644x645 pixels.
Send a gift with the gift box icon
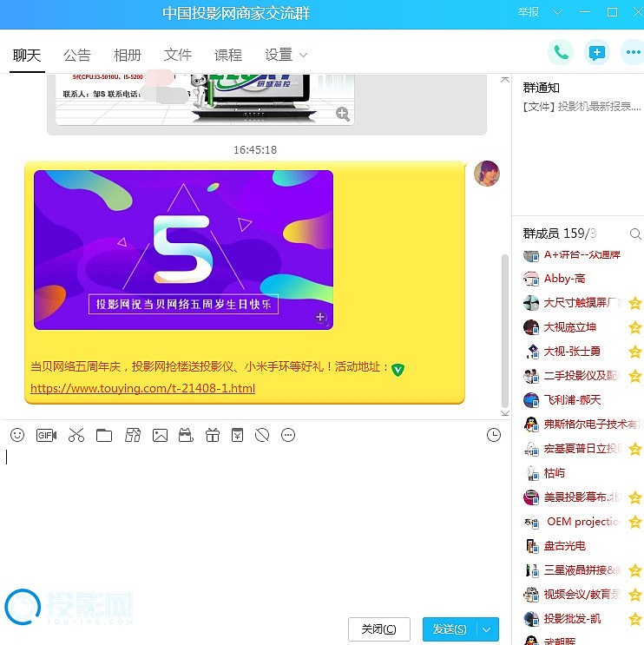[212, 435]
